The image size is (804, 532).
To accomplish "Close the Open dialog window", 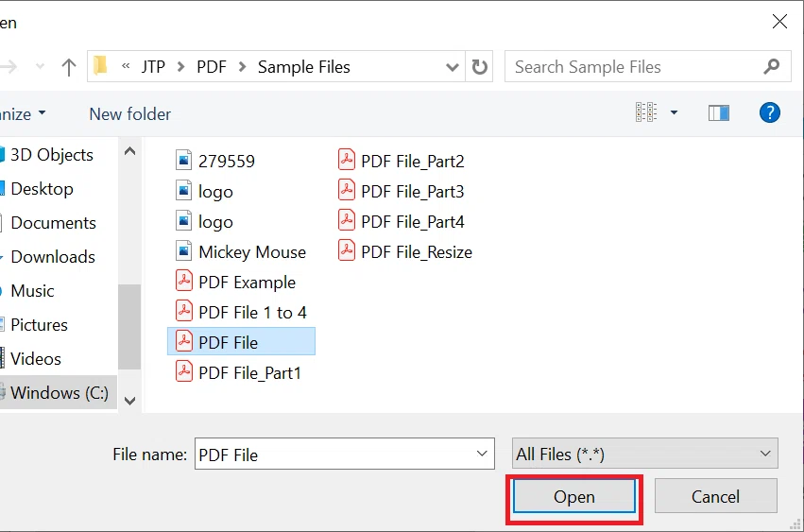I will click(x=779, y=22).
